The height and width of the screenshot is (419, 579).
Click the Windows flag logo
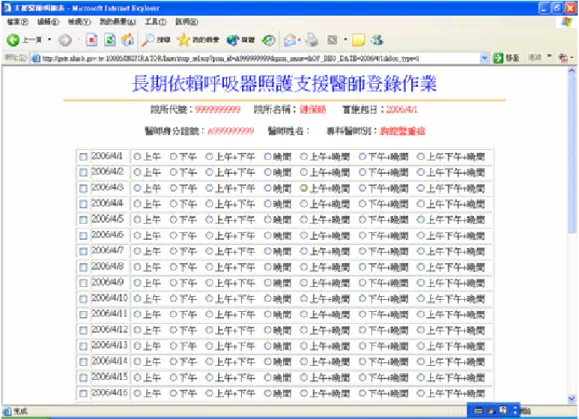tap(566, 22)
